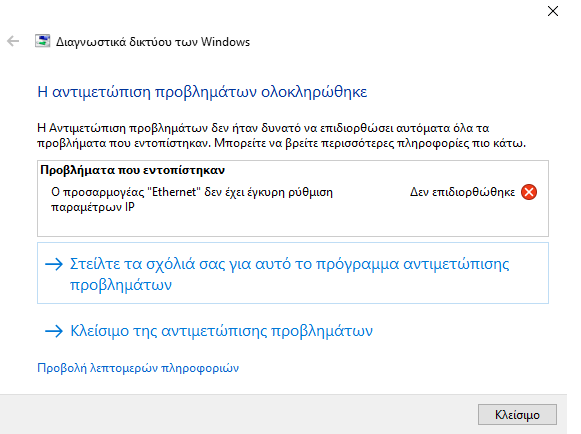The image size is (581, 434).
Task: Click the empty area inside the problems list box
Action: coord(293,225)
